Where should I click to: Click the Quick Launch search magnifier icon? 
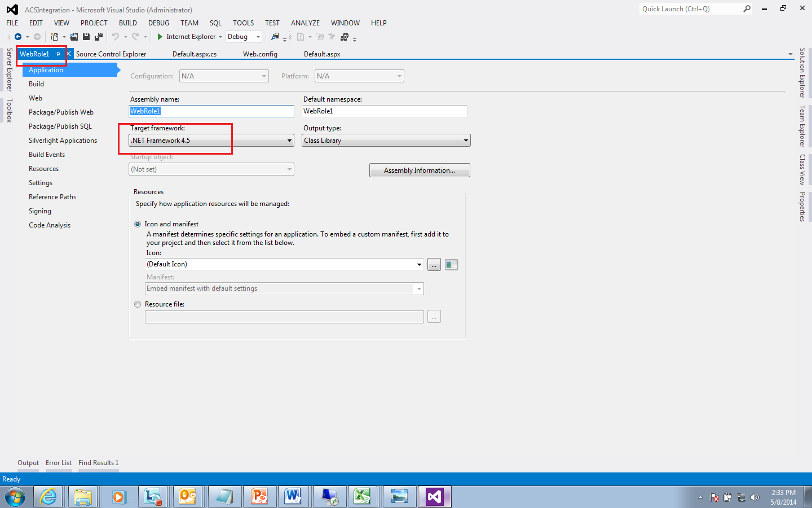pos(747,8)
